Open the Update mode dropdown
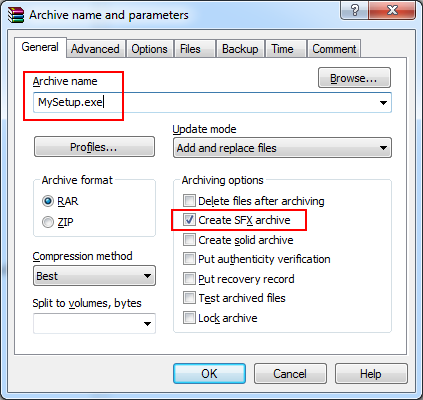The height and width of the screenshot is (400, 423). [282, 148]
